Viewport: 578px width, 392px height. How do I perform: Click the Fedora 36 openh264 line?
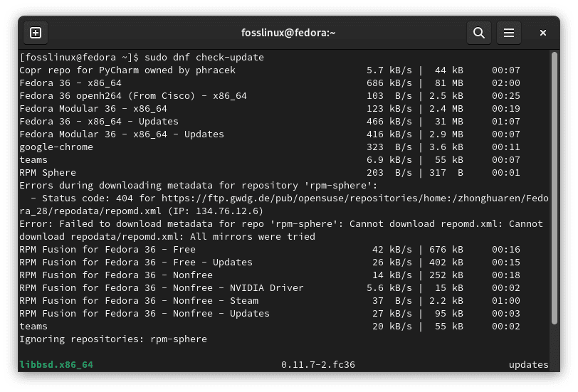[132, 96]
